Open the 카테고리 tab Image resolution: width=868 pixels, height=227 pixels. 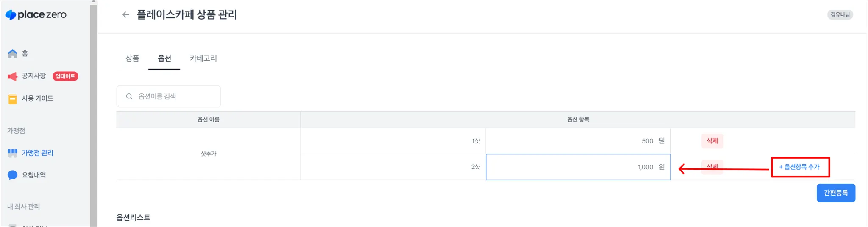(x=203, y=58)
